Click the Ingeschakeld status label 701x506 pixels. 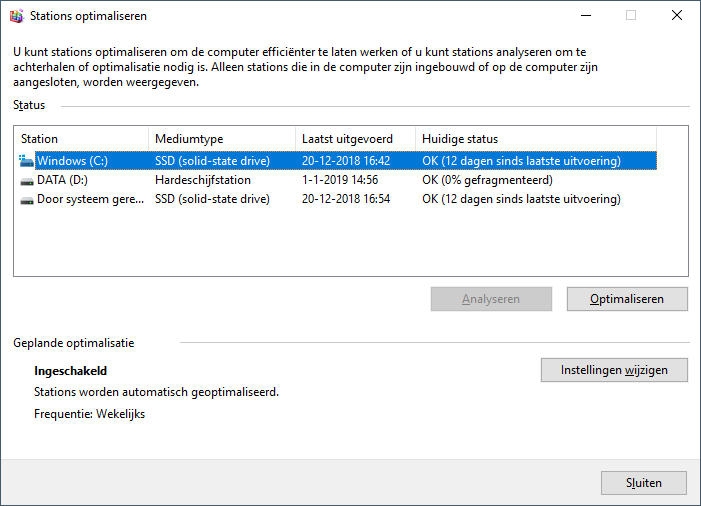[x=71, y=371]
